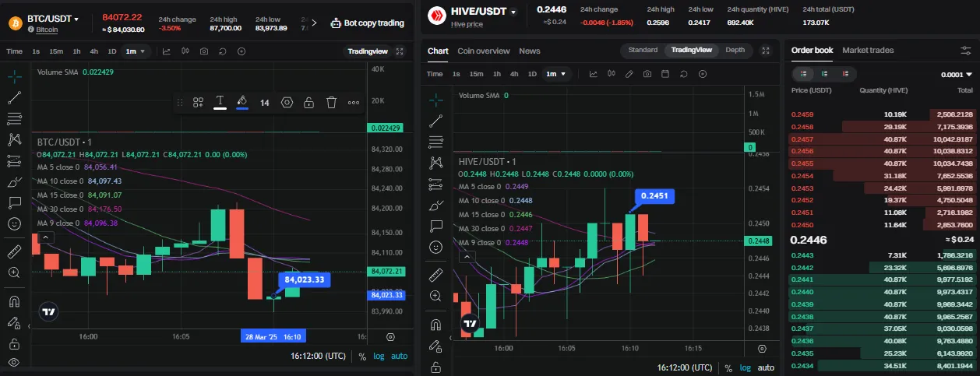Select text callout tool on HIVE chart
980x376 pixels.
click(435, 226)
